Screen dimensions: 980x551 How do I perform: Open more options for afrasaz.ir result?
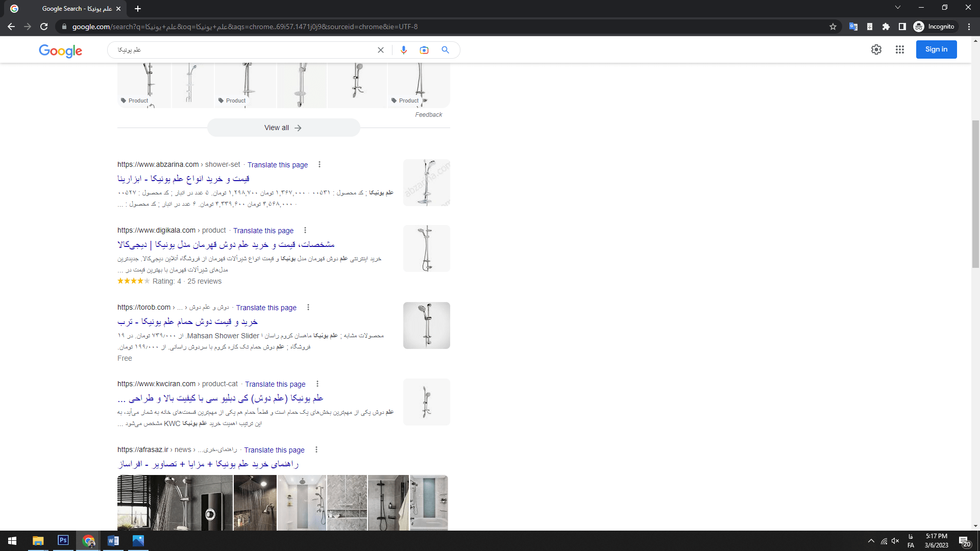[316, 449]
